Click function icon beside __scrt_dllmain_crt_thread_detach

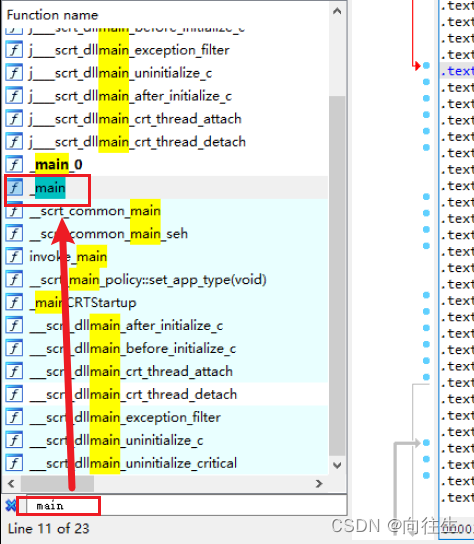[14, 394]
